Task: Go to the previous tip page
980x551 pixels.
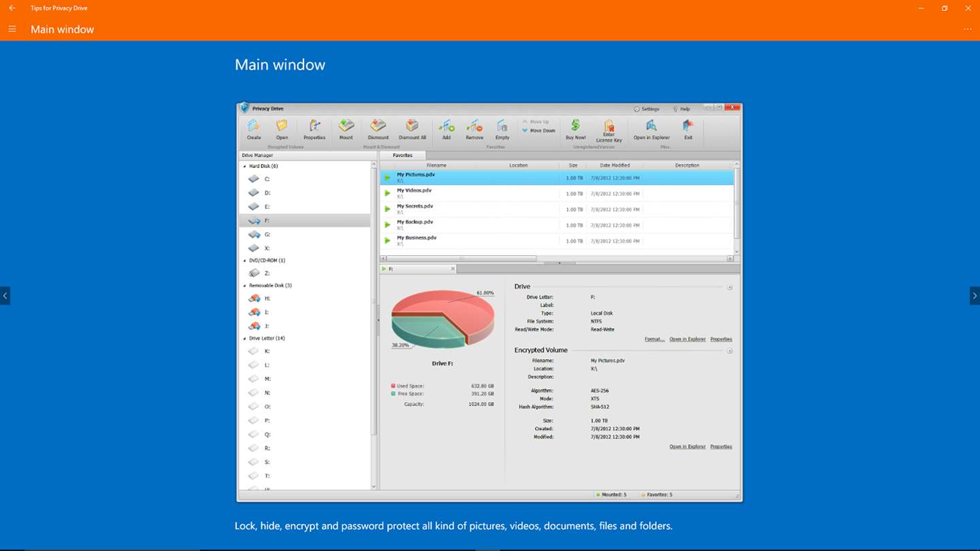Action: pyautogui.click(x=5, y=296)
